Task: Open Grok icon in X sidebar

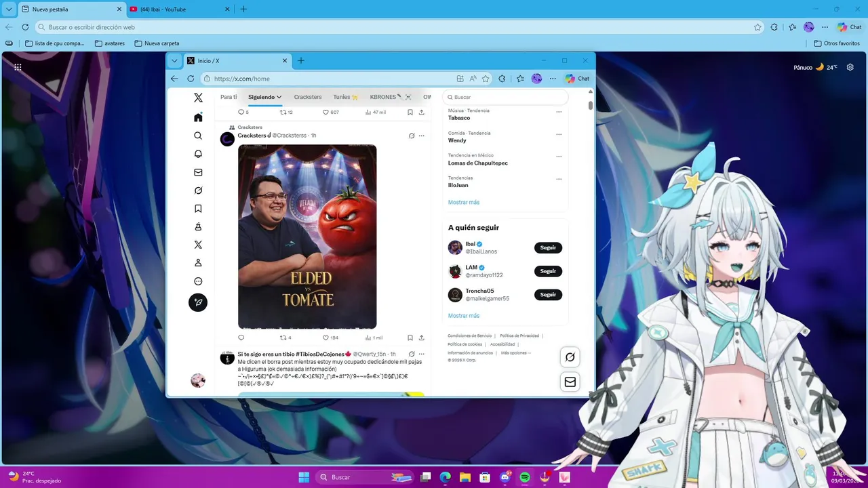Action: 198,190
